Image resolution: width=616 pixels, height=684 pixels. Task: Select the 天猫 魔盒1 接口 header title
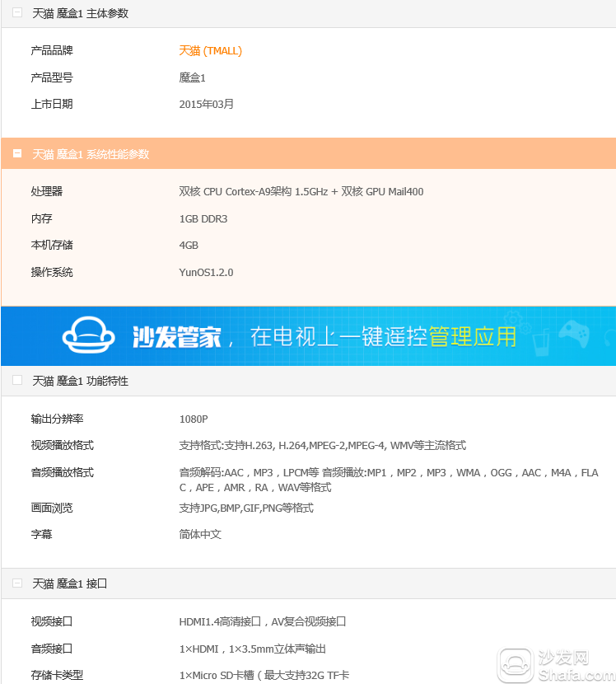click(x=70, y=583)
